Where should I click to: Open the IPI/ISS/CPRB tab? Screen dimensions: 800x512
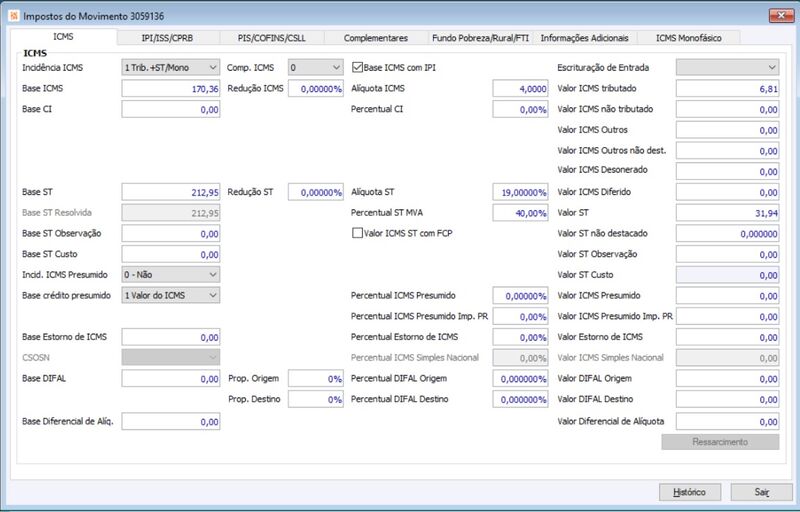pyautogui.click(x=168, y=38)
